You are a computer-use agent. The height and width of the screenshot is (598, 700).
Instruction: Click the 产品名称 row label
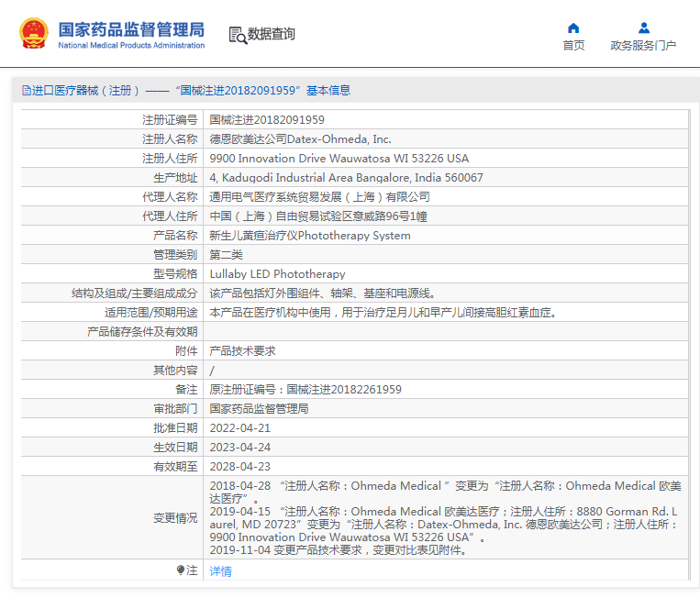[175, 236]
